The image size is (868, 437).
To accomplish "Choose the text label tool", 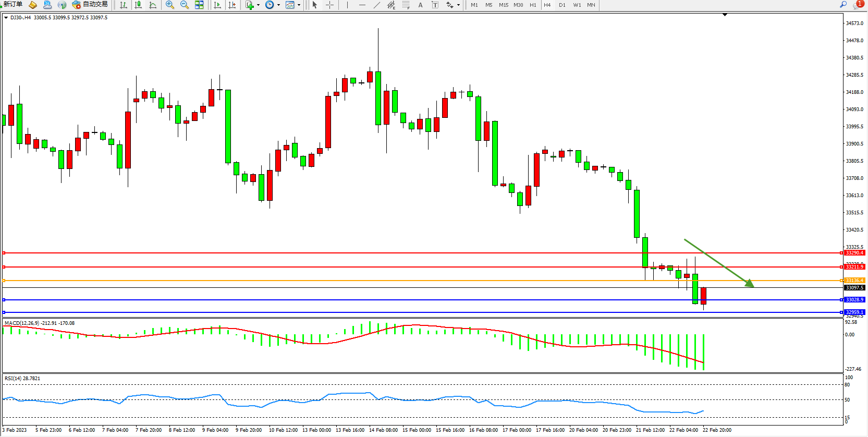I will click(x=421, y=5).
